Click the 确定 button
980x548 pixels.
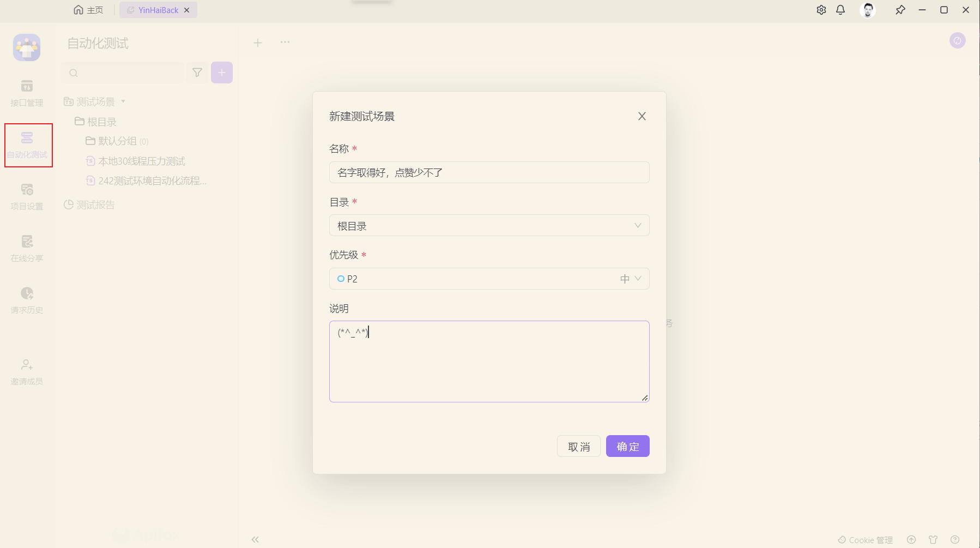[628, 446]
